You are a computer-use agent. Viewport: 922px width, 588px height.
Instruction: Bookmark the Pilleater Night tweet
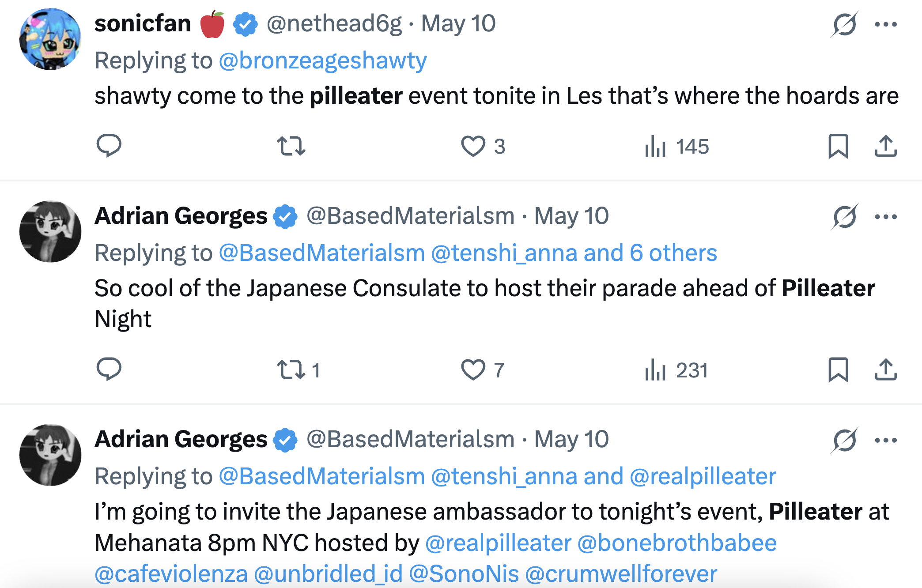coord(838,370)
